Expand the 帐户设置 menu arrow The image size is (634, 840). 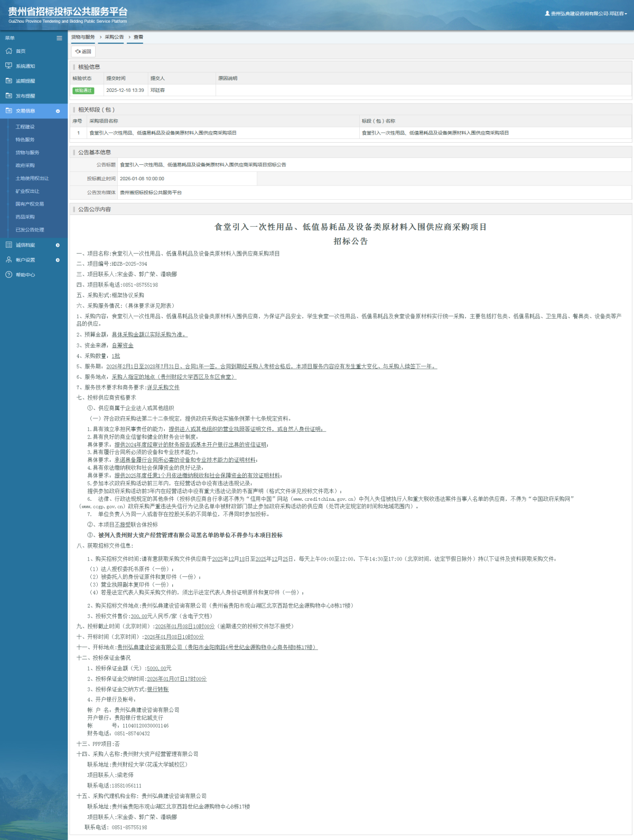(58, 260)
